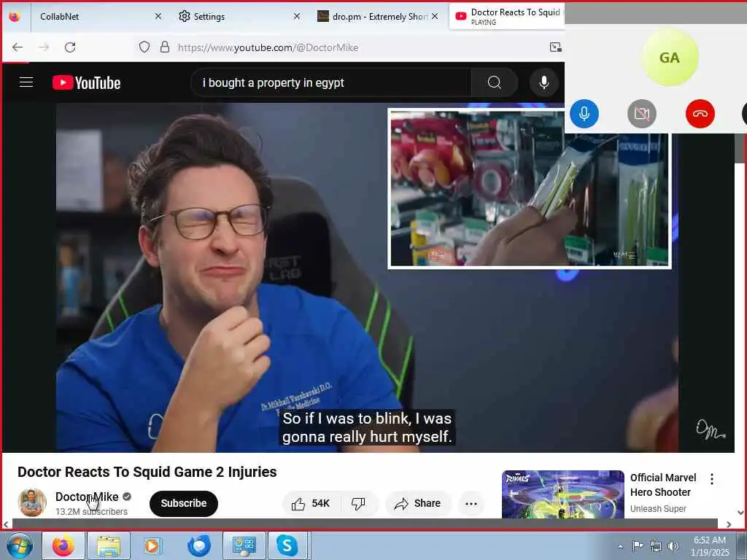
Task: Open Windows Explorer from taskbar
Action: click(x=109, y=545)
